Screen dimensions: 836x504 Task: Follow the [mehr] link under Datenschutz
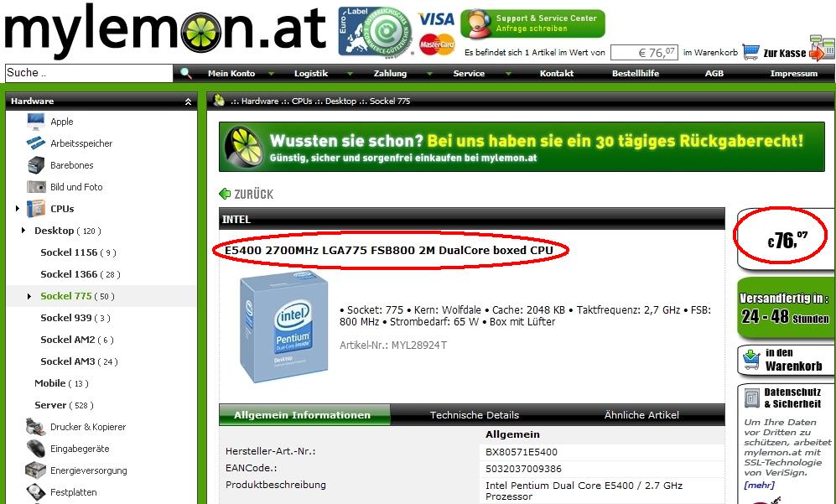pos(759,485)
